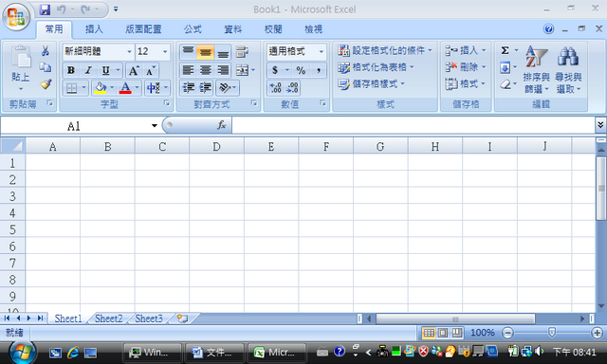607x364 pixels.
Task: Apply the red font color
Action: point(125,88)
